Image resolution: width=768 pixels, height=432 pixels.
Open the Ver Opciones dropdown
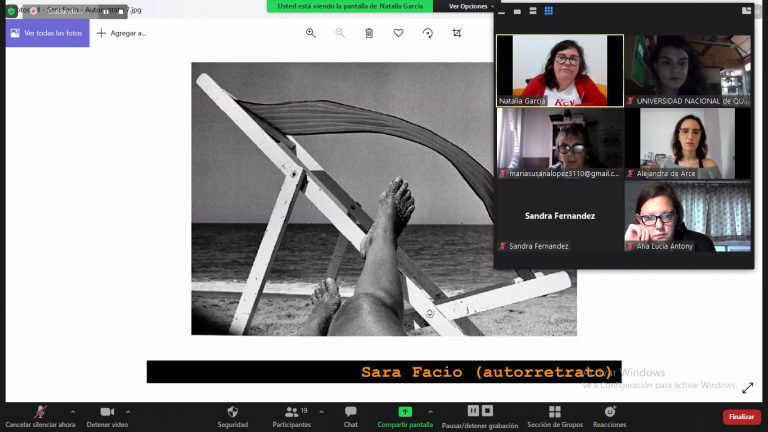click(x=471, y=6)
